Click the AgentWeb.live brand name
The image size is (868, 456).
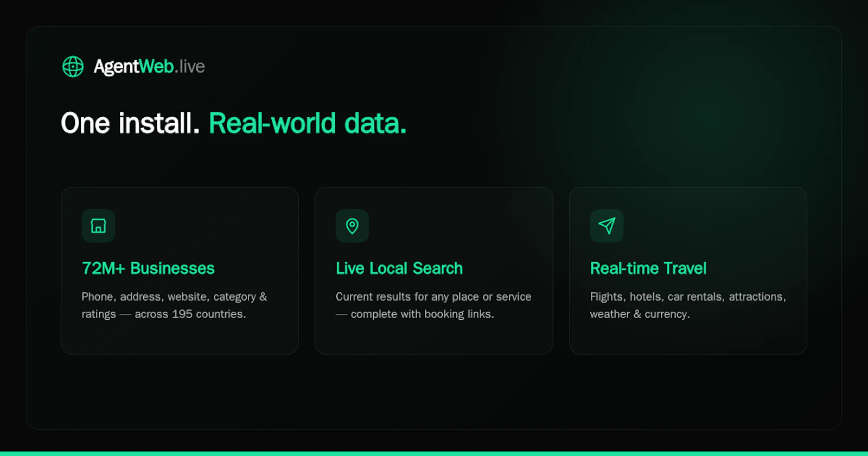[x=149, y=67]
